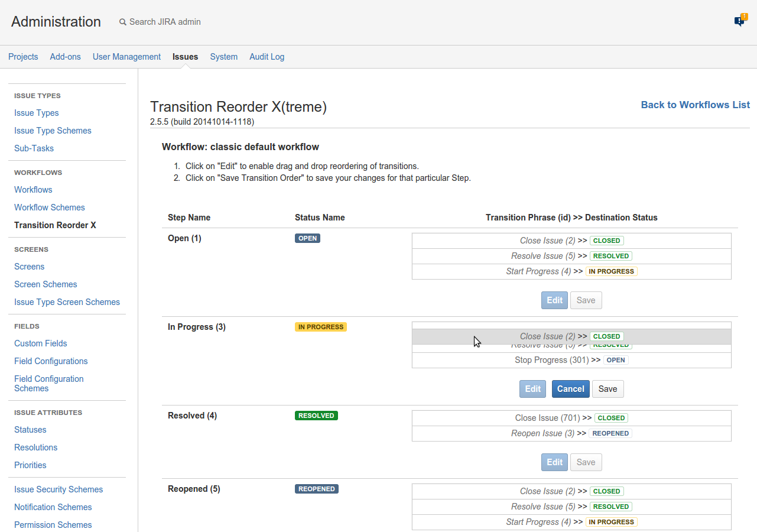This screenshot has height=532, width=757.
Task: Select Resolve Issue (5) row under Open
Action: [571, 256]
